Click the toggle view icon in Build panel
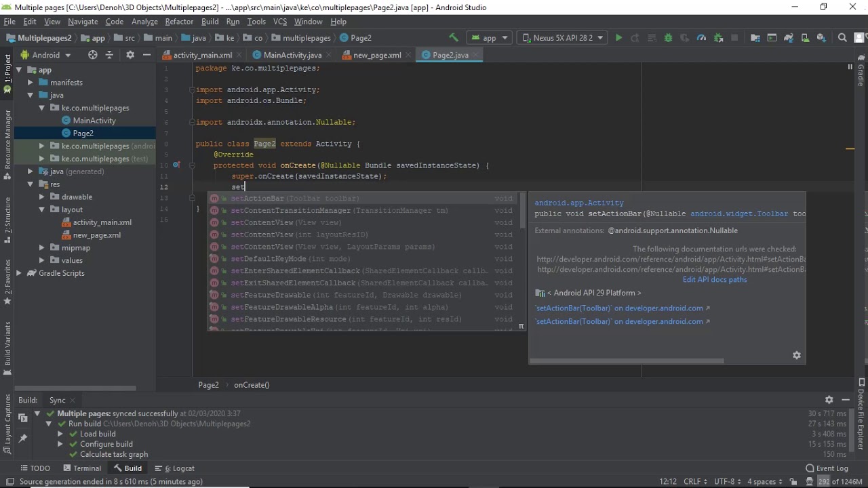 click(x=23, y=418)
